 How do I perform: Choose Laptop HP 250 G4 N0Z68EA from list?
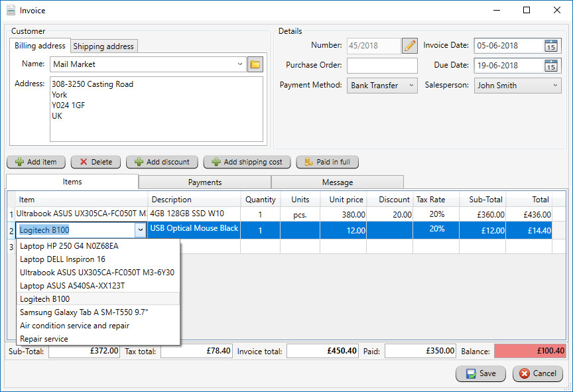98,246
